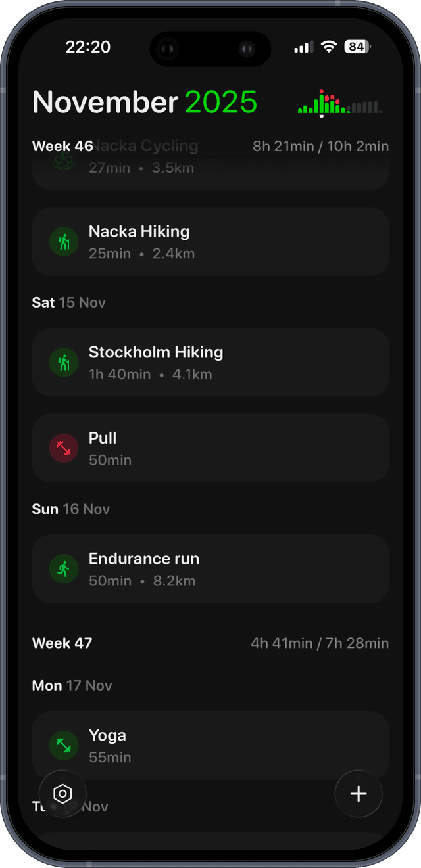Tap the Nacka Hiking hiker icon
Image resolution: width=421 pixels, height=868 pixels.
(x=64, y=242)
